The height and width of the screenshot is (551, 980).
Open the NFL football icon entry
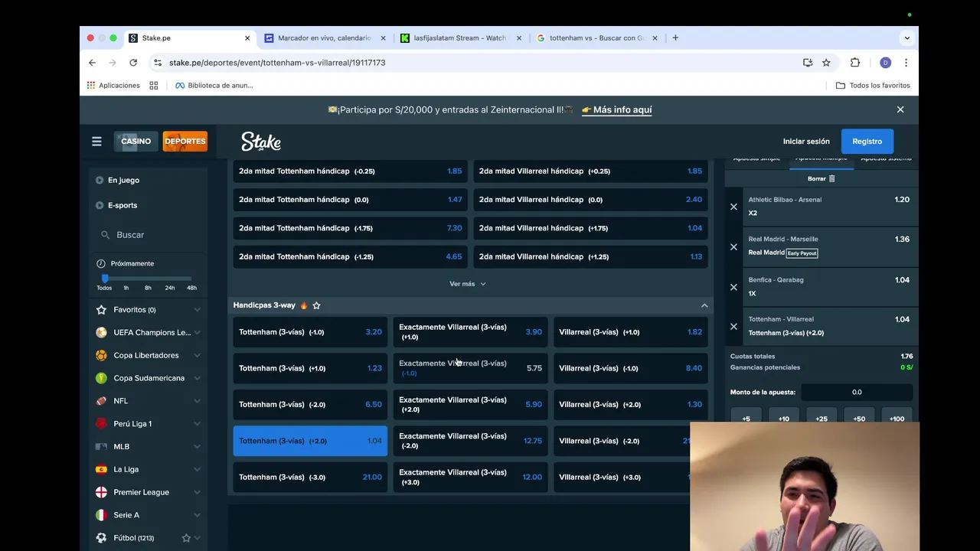point(101,401)
